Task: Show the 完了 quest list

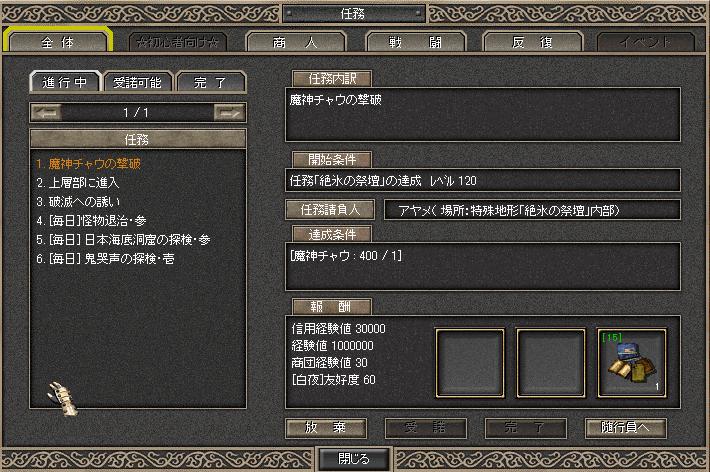Action: click(x=211, y=82)
